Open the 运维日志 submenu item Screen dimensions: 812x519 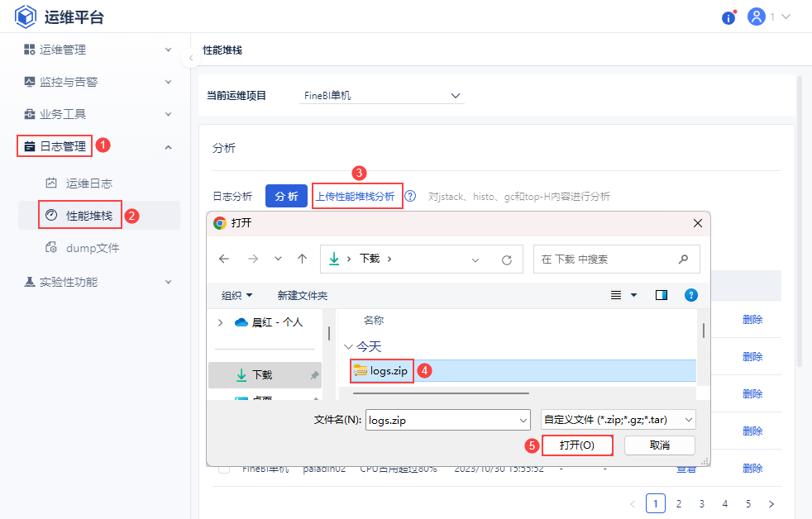88,183
